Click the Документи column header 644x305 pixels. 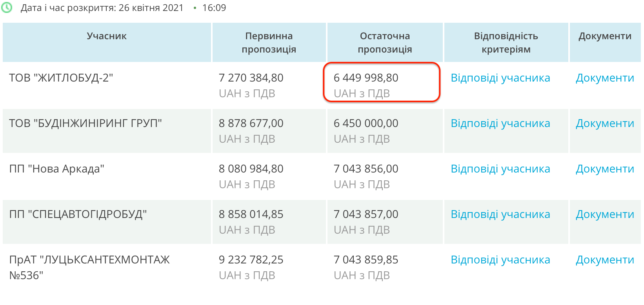point(605,36)
